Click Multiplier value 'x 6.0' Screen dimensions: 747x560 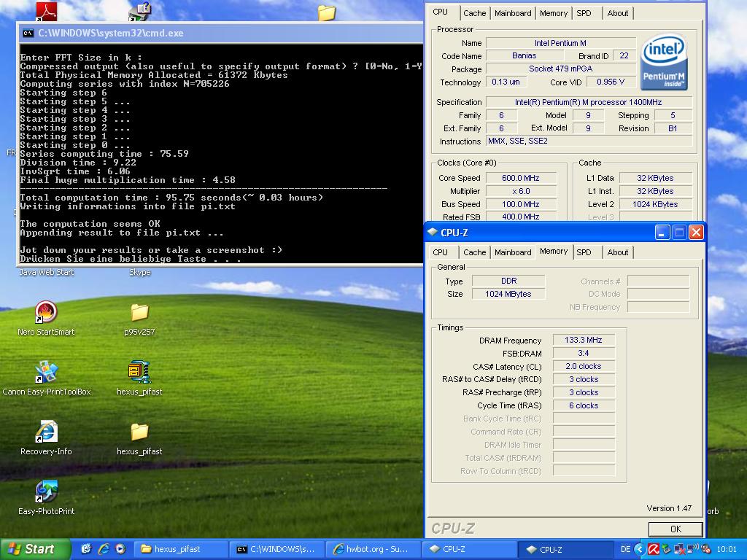pyautogui.click(x=521, y=191)
